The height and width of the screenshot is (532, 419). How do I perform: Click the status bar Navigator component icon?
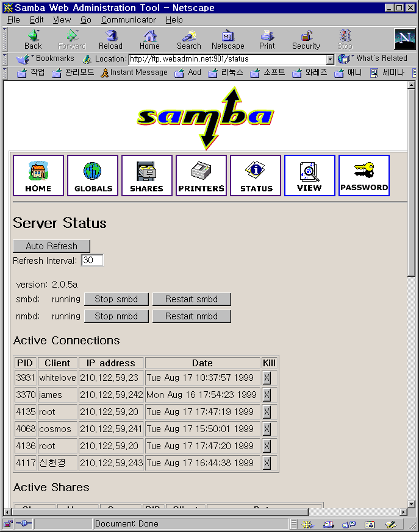pos(307,525)
